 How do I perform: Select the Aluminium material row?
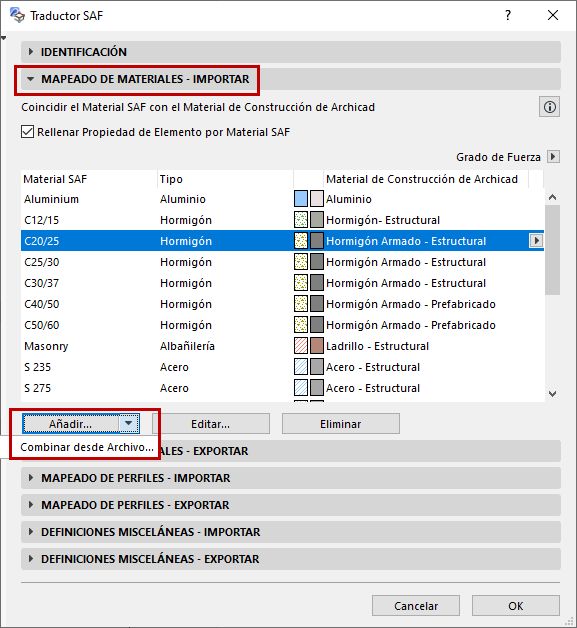(282, 199)
